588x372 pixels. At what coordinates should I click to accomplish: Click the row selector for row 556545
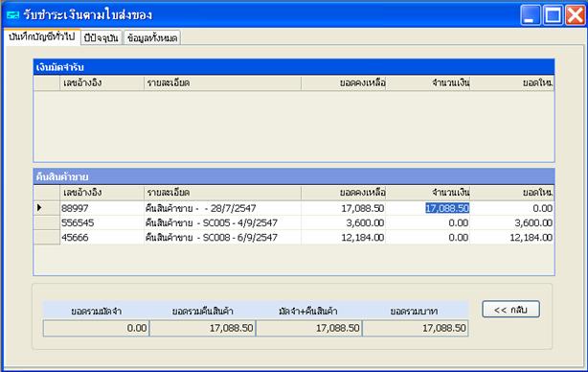[x=47, y=223]
